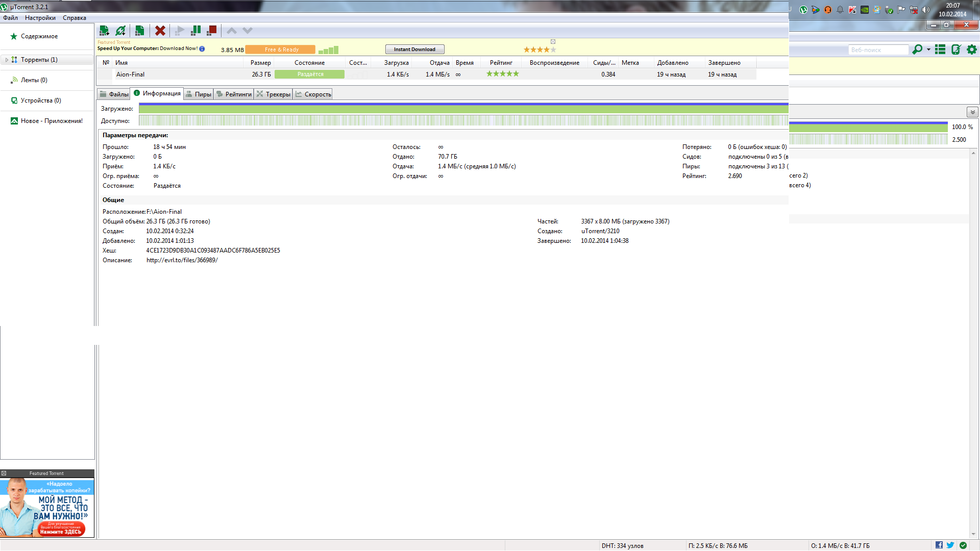The image size is (980, 551).
Task: Select Устройства (0) in sidebar
Action: coord(41,101)
